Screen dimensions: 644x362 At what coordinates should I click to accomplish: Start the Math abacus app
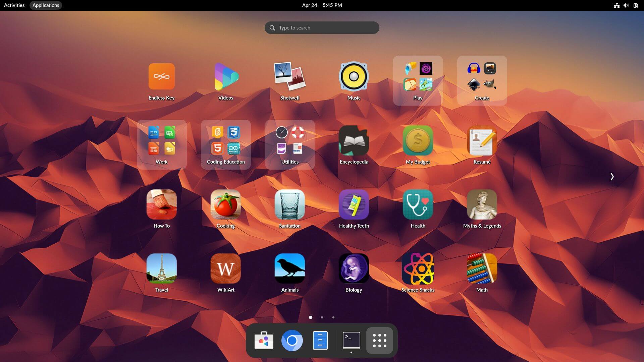coord(482,268)
